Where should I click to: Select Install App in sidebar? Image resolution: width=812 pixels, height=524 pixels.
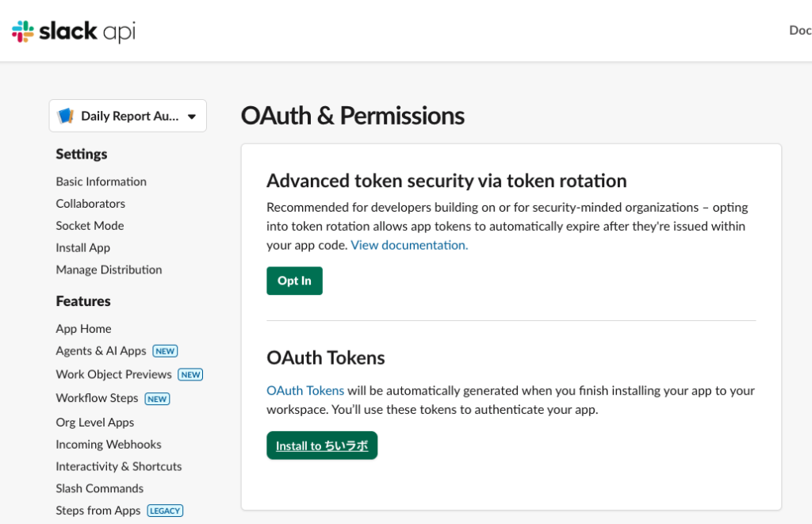82,247
